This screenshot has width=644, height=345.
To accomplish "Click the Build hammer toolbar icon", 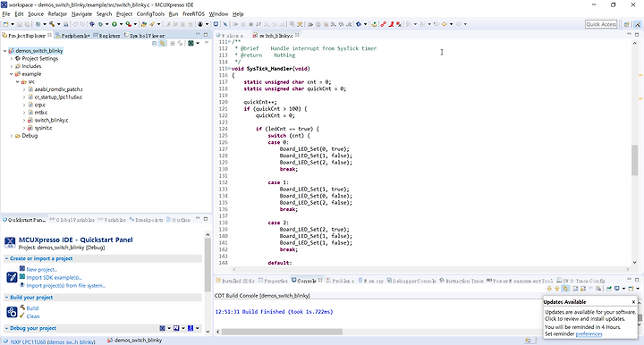I will pyautogui.click(x=52, y=24).
